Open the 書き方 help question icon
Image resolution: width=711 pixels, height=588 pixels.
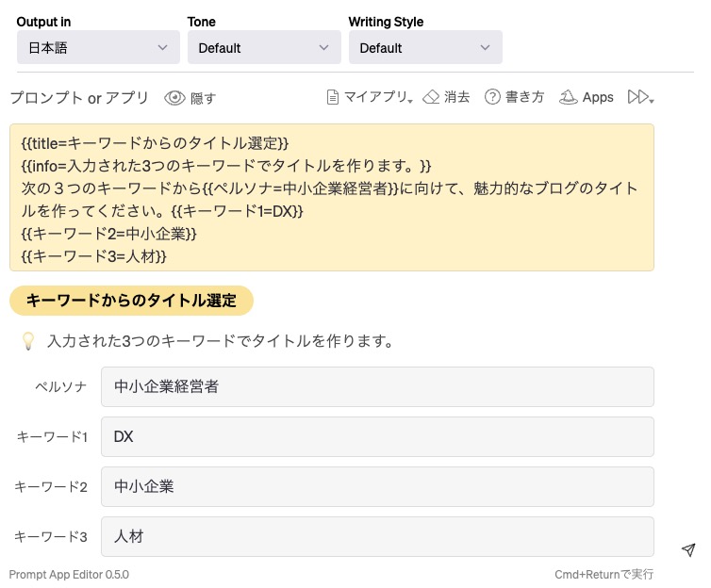coord(492,97)
